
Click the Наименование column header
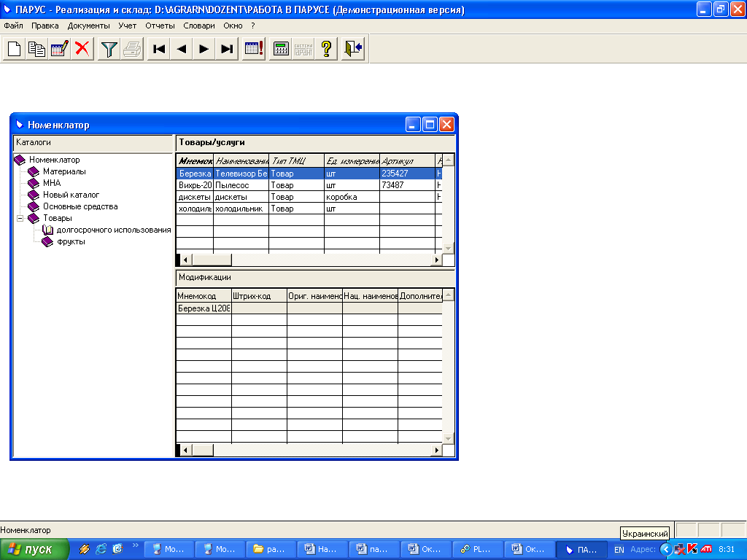click(241, 161)
